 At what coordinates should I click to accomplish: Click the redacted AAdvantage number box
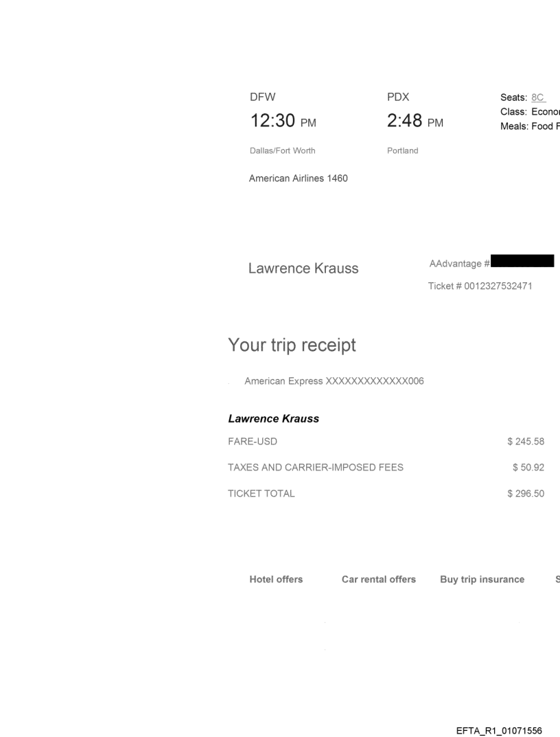coord(522,261)
